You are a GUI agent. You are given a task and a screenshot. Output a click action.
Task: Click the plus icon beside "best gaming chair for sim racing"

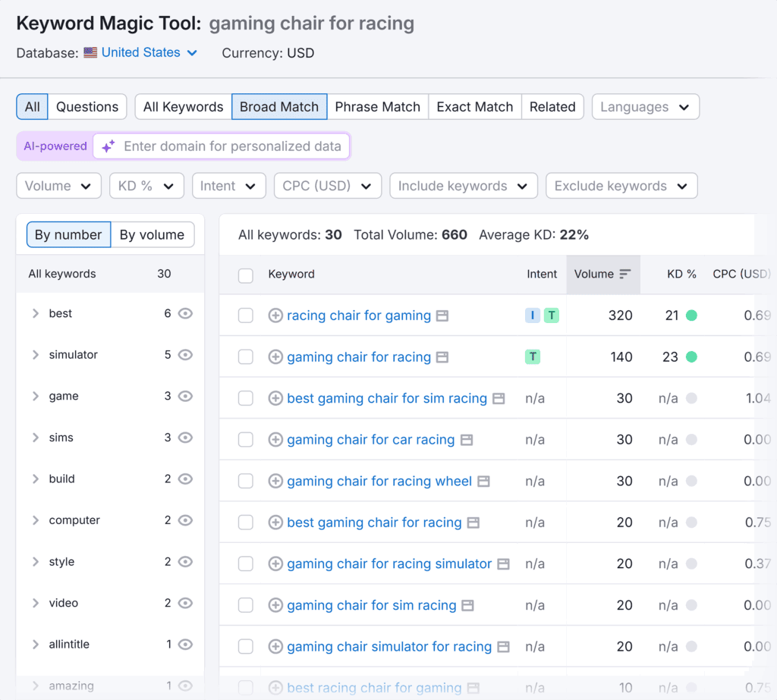click(276, 398)
